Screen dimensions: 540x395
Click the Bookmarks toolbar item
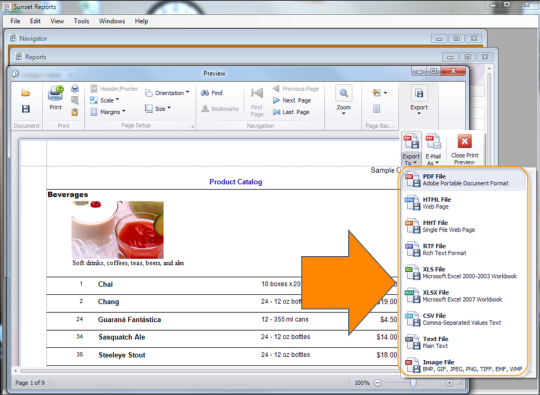tap(220, 108)
